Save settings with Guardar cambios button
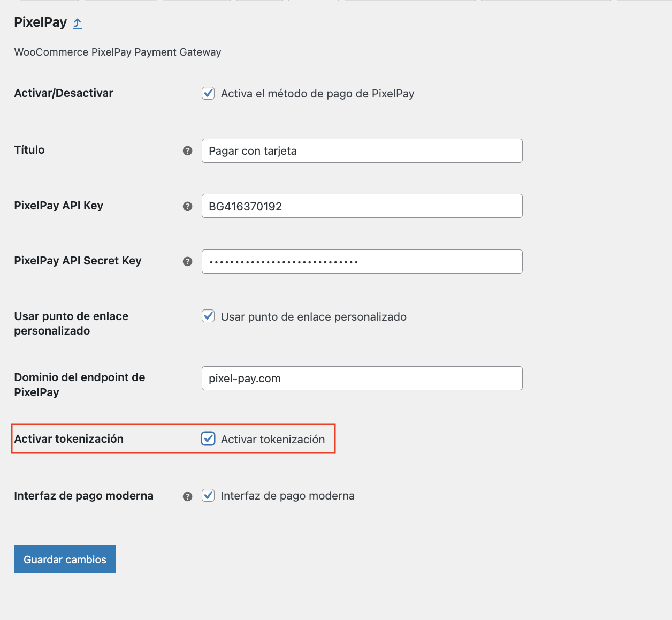 [x=65, y=559]
